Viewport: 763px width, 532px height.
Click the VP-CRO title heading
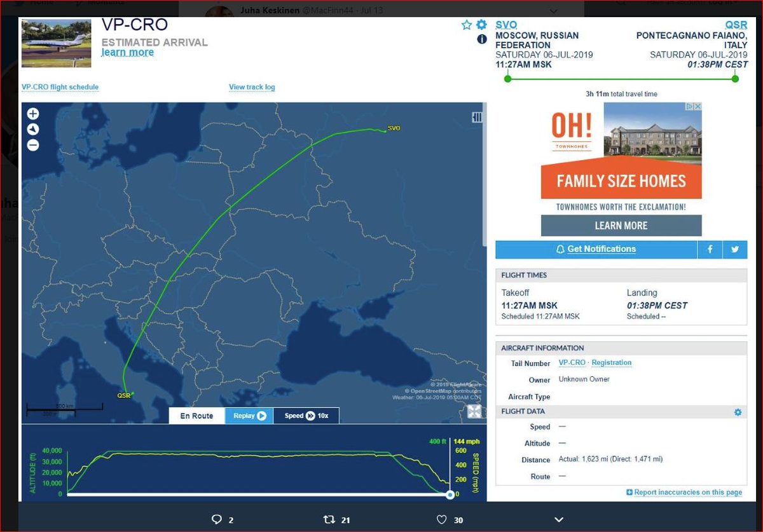tap(135, 25)
